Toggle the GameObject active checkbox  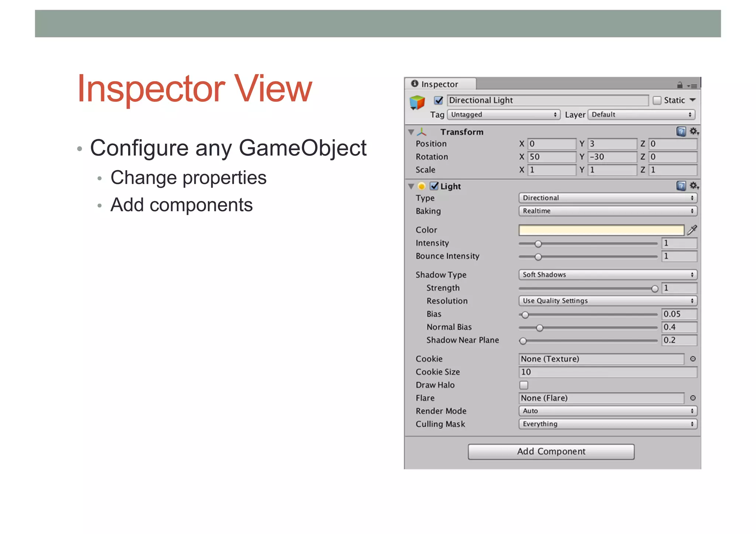pos(439,100)
